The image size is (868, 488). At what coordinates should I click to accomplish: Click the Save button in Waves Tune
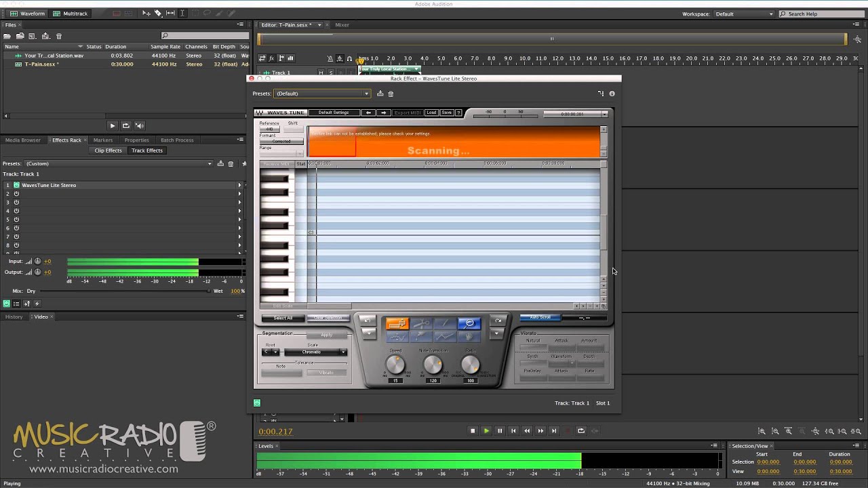click(446, 113)
